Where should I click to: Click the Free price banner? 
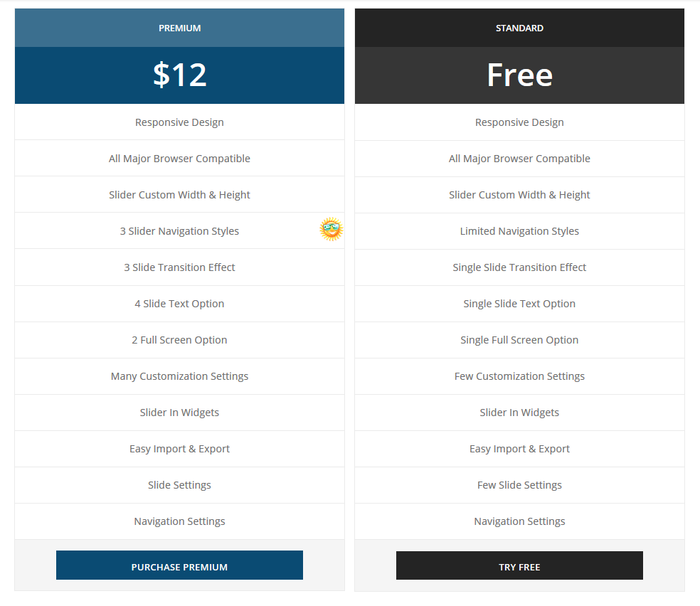(519, 75)
